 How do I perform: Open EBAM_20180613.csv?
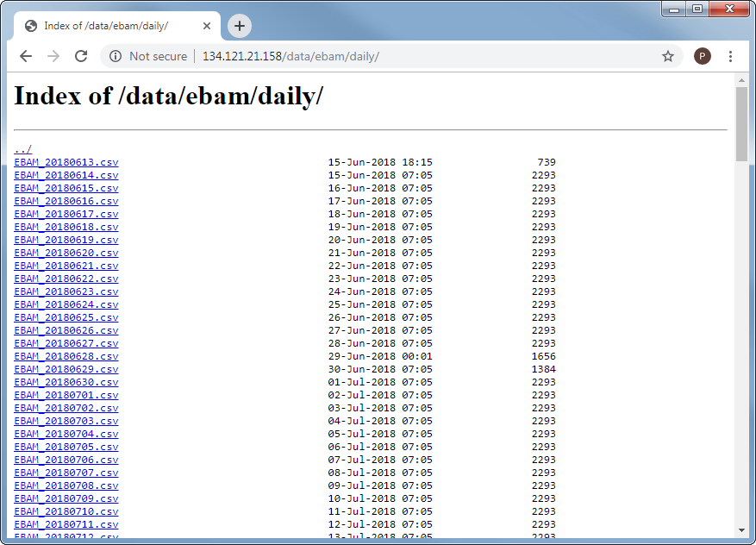point(66,162)
